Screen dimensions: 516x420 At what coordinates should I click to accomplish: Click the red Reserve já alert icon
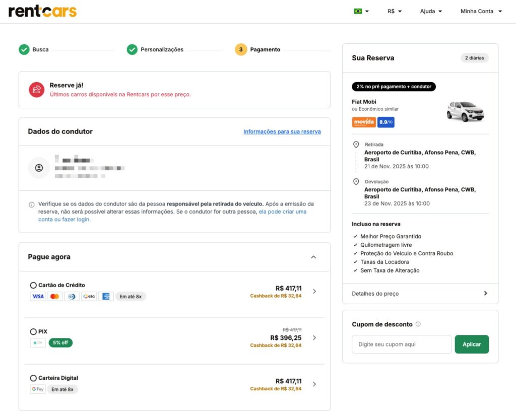pos(36,90)
